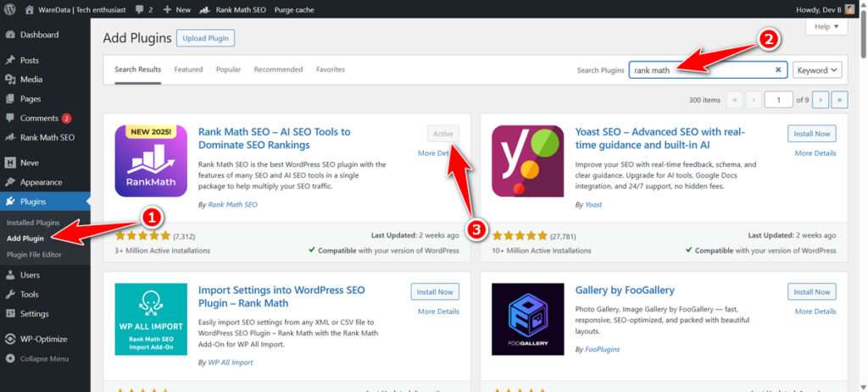Switch to Recommended tab
Screen dimensions: 868x392
pos(278,69)
